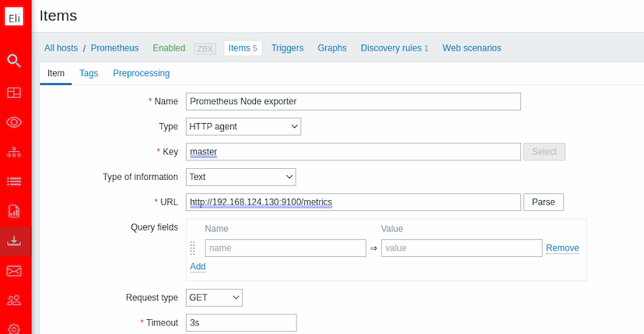Open the Monitoring eye icon

14,122
